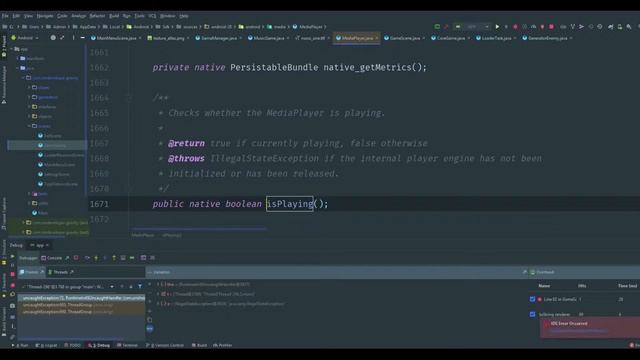The image size is (640, 360).
Task: Open the Version Control tool window
Action: (x=165, y=345)
